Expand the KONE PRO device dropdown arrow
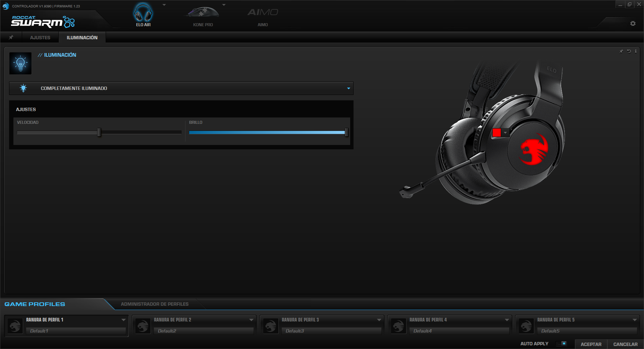The height and width of the screenshot is (349, 644). point(224,5)
